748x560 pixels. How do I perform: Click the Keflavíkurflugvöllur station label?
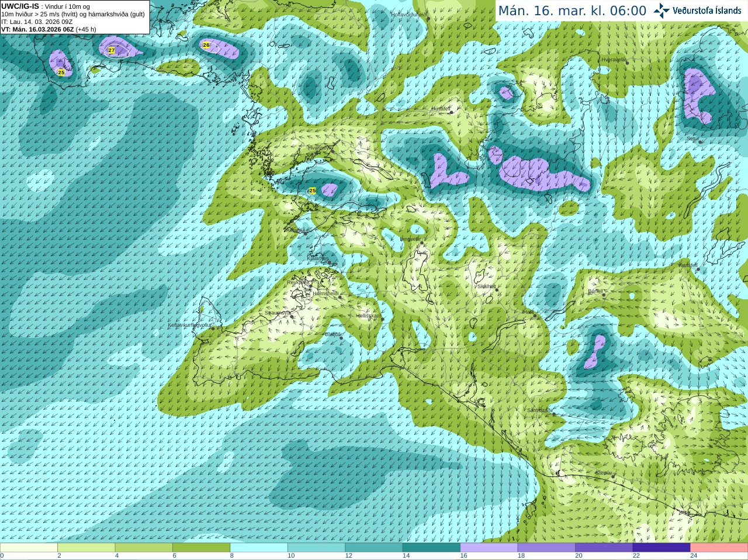pyautogui.click(x=189, y=325)
